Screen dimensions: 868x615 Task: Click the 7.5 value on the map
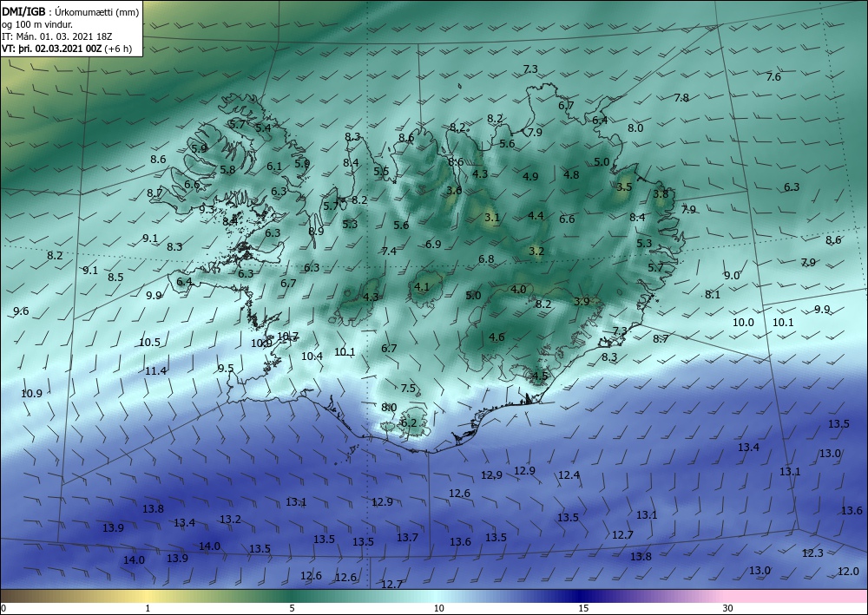[x=408, y=389]
